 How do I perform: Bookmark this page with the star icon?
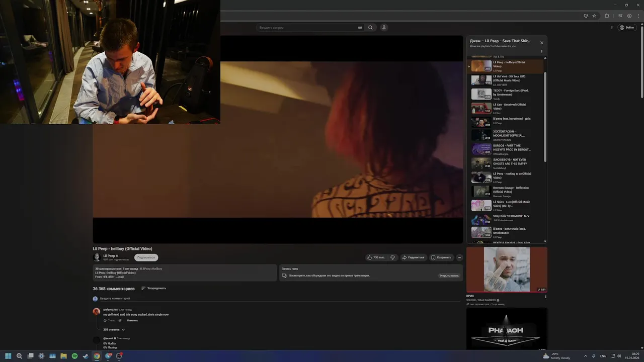coord(594,16)
